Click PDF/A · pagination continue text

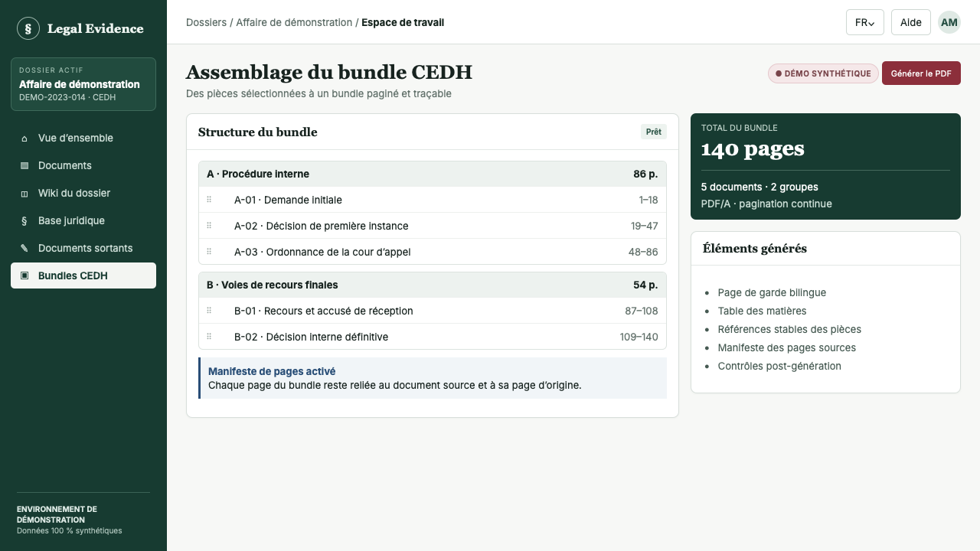tap(766, 204)
